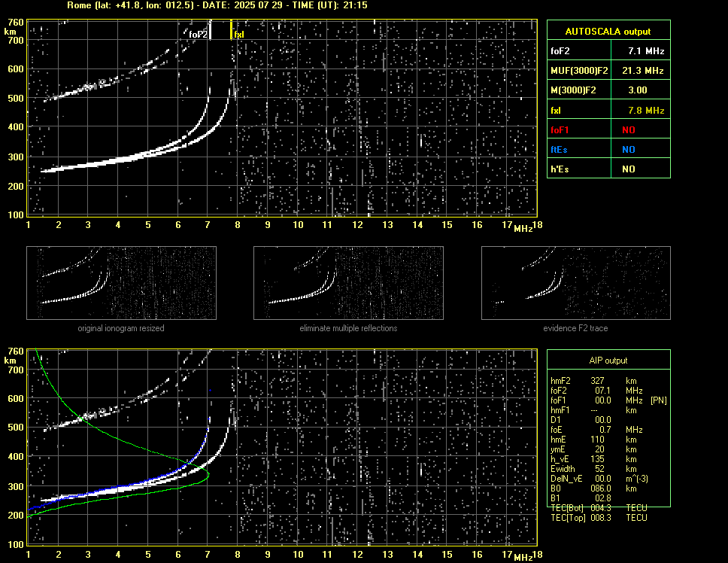The width and height of the screenshot is (728, 563).
Task: Select the 3.00 M(3000)F2 value
Action: click(638, 90)
